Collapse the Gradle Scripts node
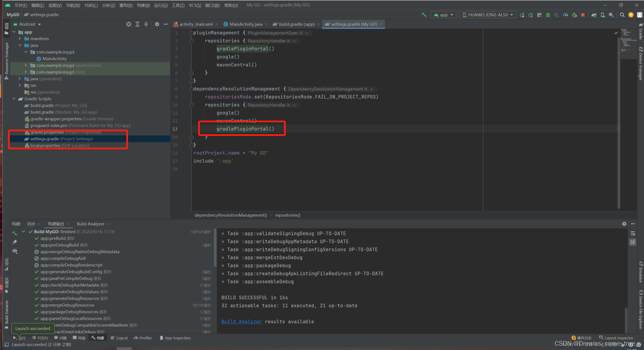The width and height of the screenshot is (644, 350). point(14,99)
